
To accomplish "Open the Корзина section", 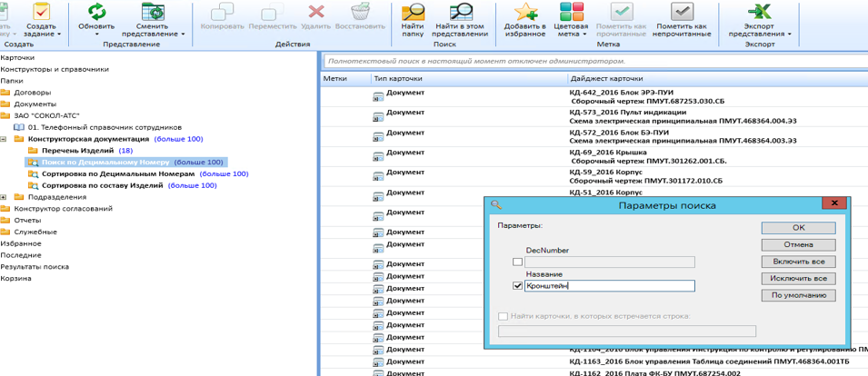I will (16, 278).
